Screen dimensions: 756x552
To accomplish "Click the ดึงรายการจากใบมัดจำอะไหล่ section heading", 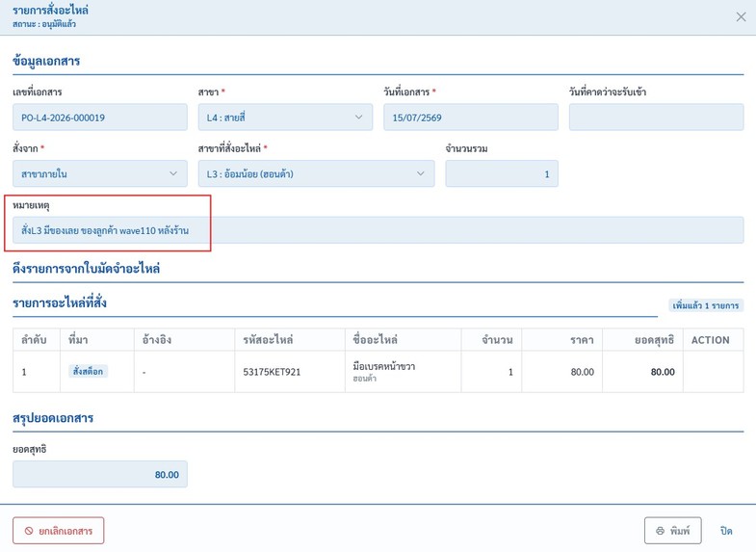I will (x=87, y=269).
